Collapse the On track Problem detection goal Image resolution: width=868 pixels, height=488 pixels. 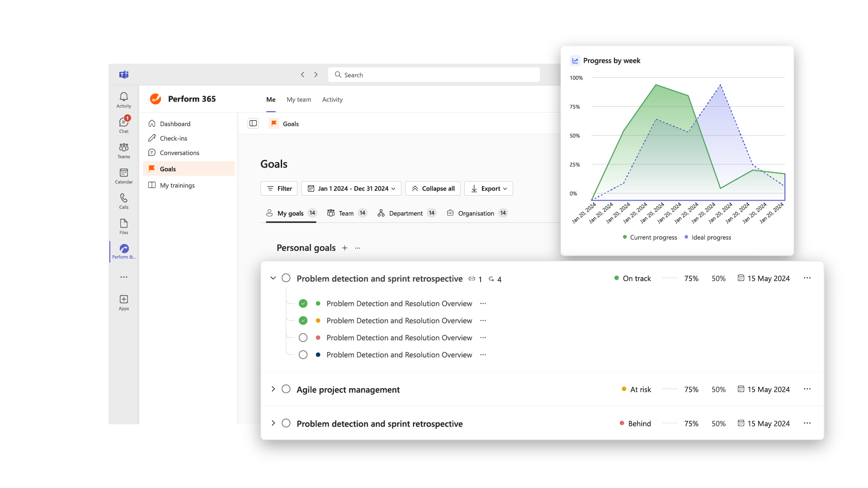pyautogui.click(x=273, y=278)
